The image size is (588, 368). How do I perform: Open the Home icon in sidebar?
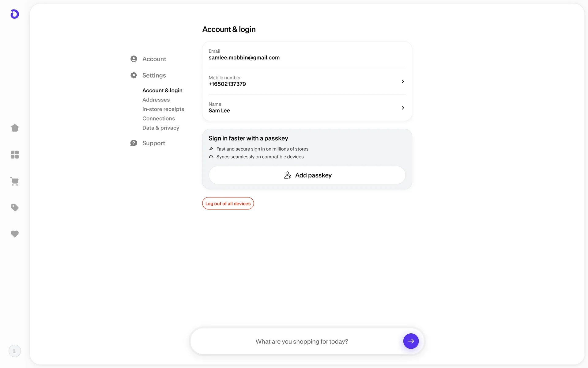click(15, 128)
